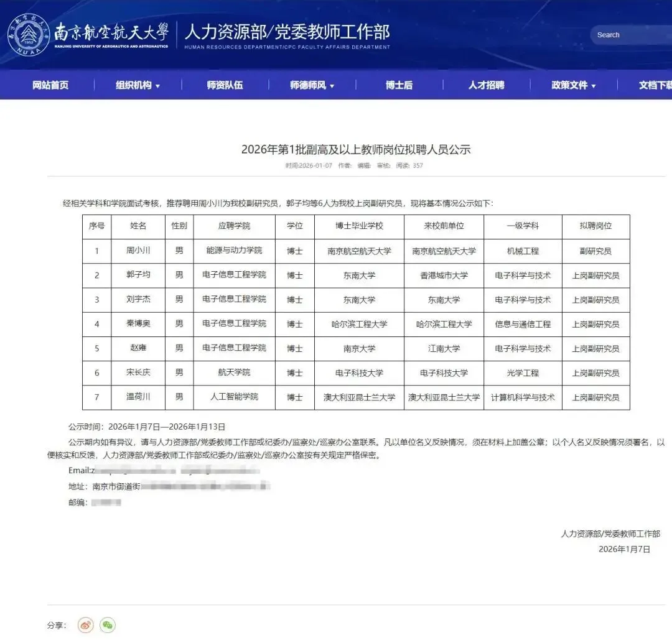
Task: Select the name cell 宋长庆
Action: click(x=138, y=372)
